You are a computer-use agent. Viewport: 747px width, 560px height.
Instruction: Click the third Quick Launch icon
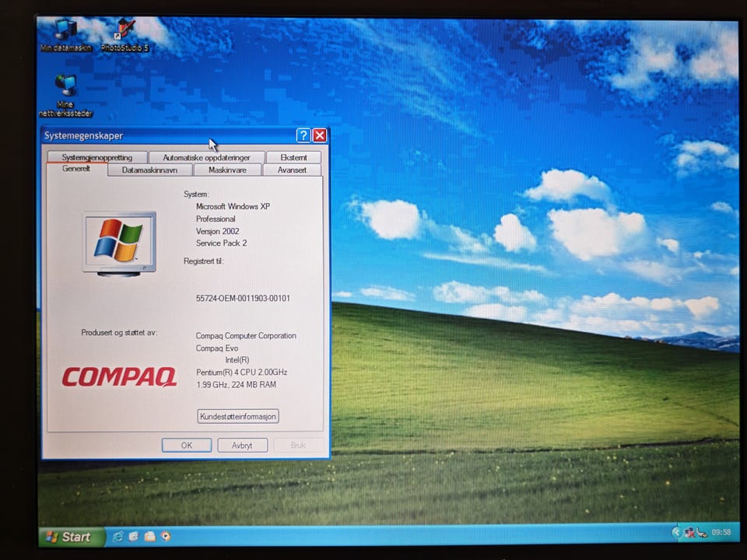click(x=149, y=537)
